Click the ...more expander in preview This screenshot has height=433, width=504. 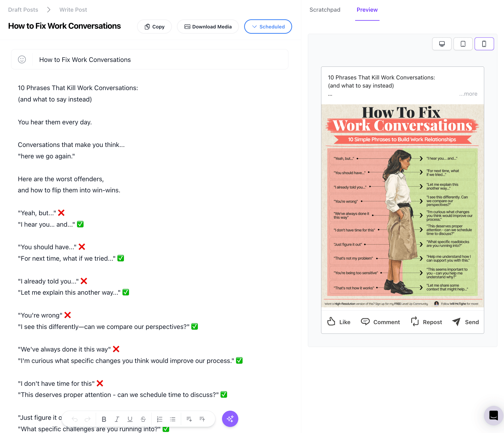468,94
